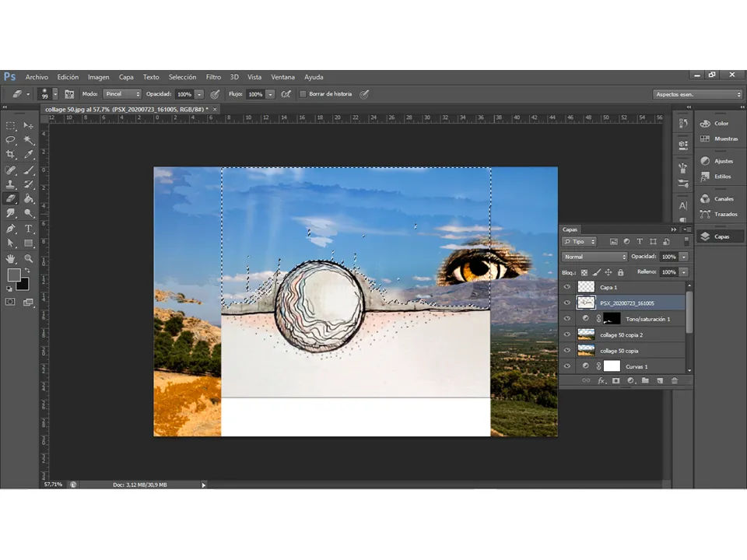Open the brush panel toggle in options bar

point(69,94)
